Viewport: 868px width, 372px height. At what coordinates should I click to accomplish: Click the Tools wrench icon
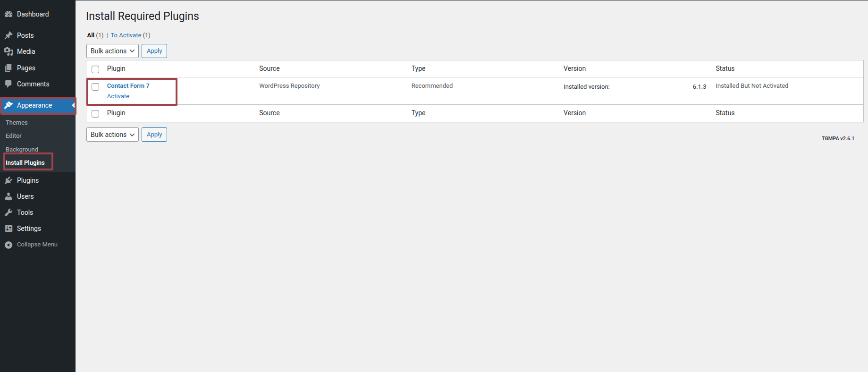point(8,212)
